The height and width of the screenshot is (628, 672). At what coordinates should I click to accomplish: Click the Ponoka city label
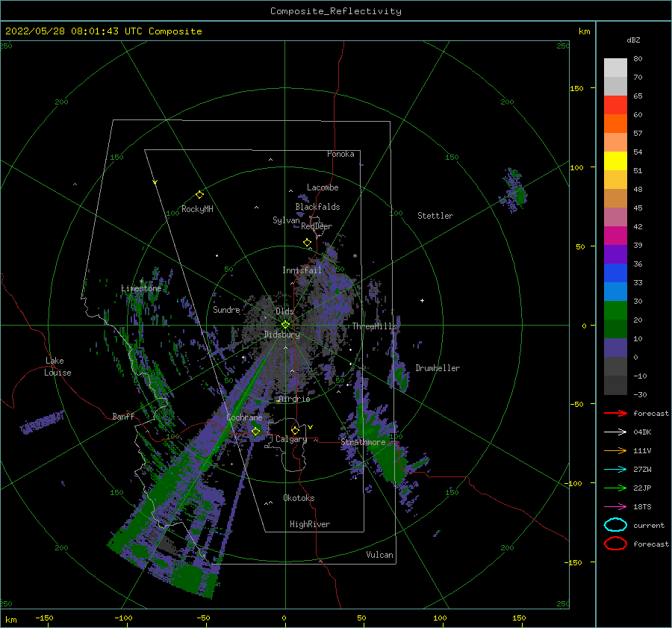click(x=340, y=154)
